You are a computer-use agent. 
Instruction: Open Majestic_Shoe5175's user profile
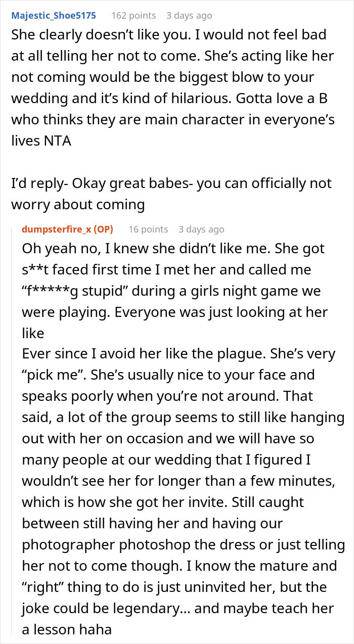click(x=53, y=15)
